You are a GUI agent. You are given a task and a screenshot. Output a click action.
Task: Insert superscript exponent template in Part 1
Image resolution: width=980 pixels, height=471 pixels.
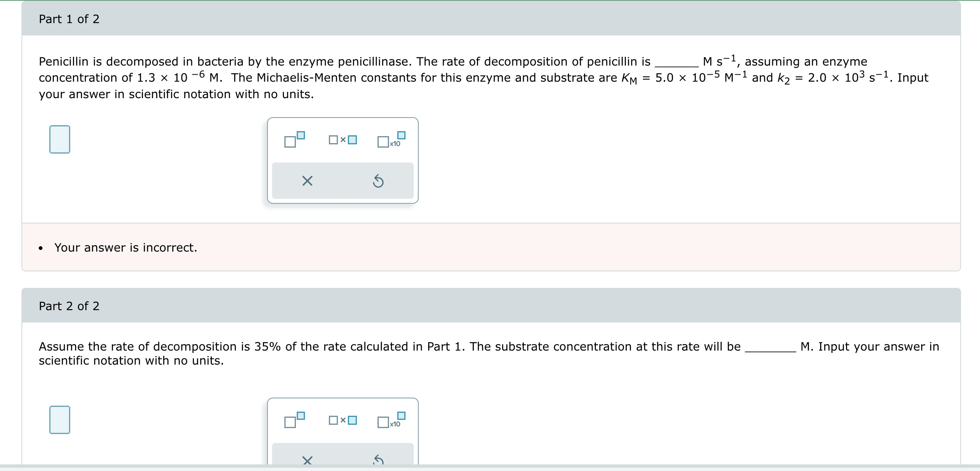pos(295,139)
